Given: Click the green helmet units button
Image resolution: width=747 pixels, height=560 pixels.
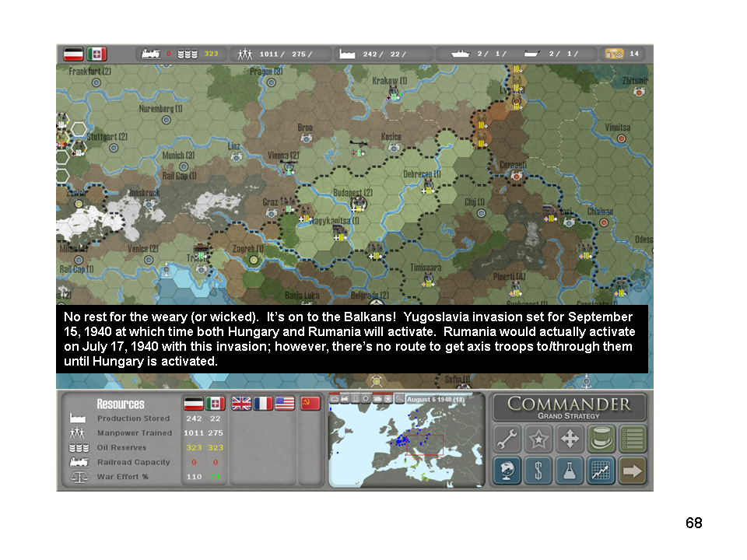Looking at the screenshot, I should pos(601,439).
